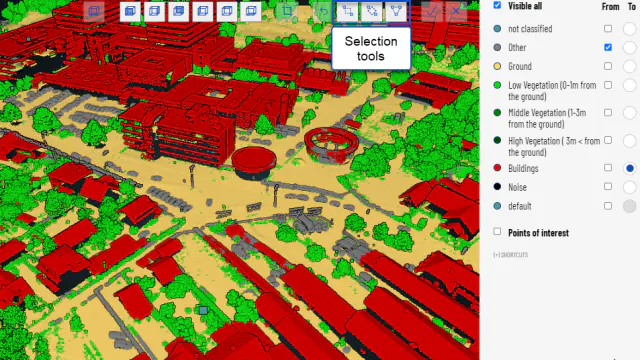Click the 'Other' class label
The width and height of the screenshot is (640, 360).
(517, 47)
